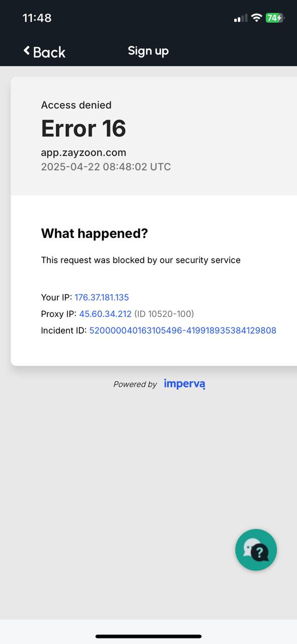Tap the Wi-Fi icon in status bar

tap(256, 18)
